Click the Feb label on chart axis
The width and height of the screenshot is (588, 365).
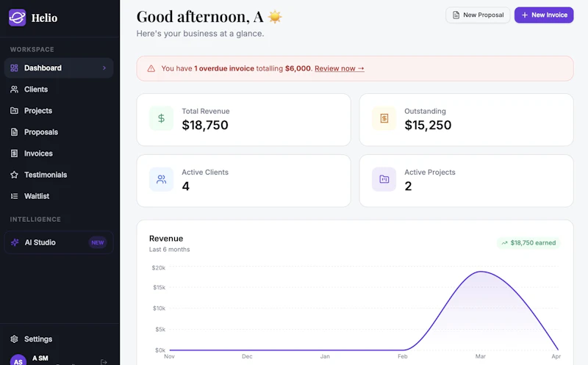[x=402, y=356]
